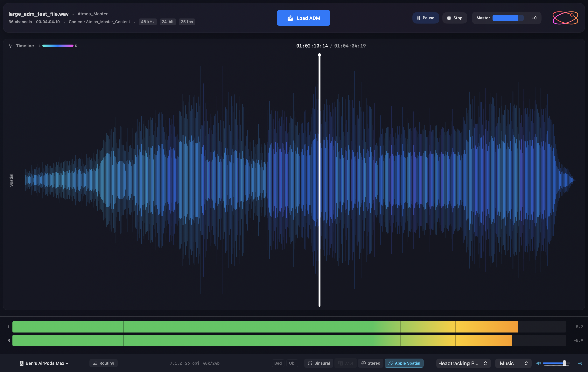This screenshot has height=372, width=588.
Task: Switch to the Atmos_Master tab
Action: pos(93,14)
